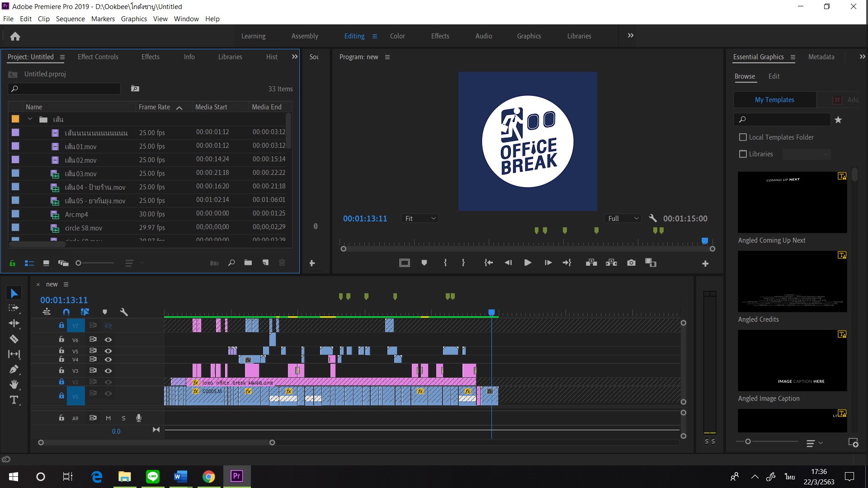Screen dimensions: 868x488
Task: Open the Fit zoom level dropdown
Action: tap(420, 219)
